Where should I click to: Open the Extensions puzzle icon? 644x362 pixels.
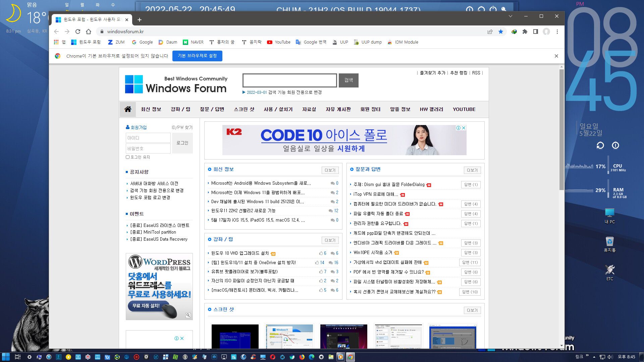[525, 32]
